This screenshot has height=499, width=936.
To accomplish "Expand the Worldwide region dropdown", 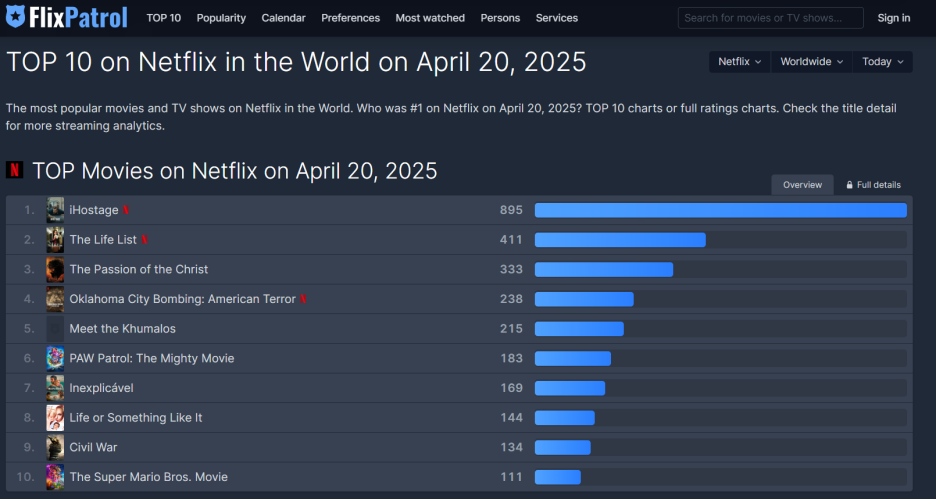I will [812, 61].
